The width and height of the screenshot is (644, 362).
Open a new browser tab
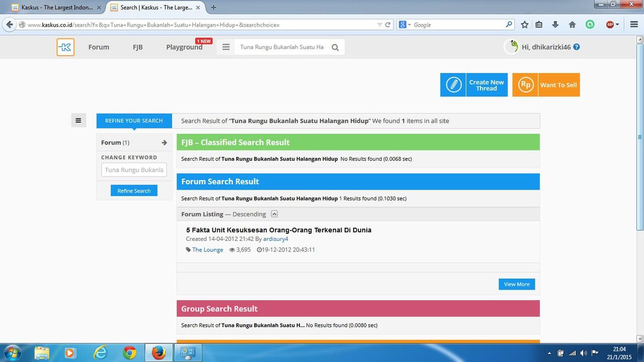[213, 8]
